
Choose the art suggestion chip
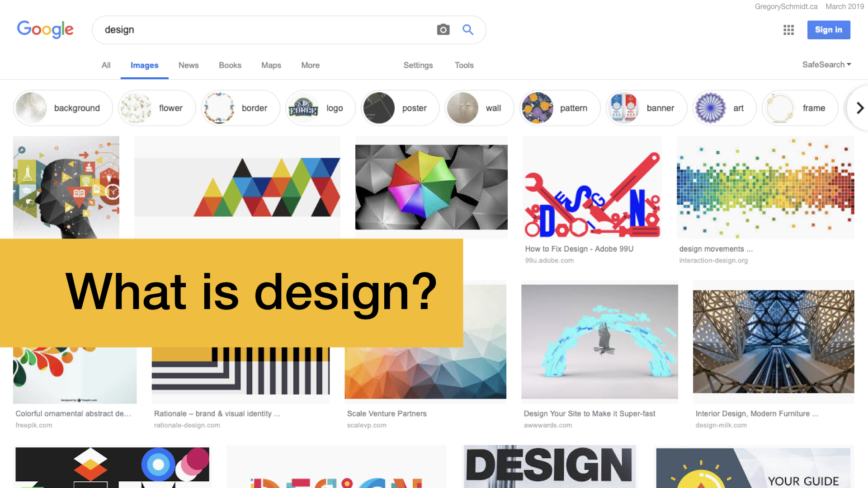point(724,108)
